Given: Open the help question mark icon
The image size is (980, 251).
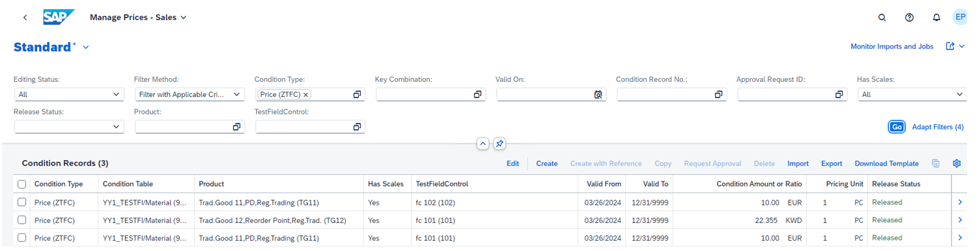Looking at the screenshot, I should [910, 18].
